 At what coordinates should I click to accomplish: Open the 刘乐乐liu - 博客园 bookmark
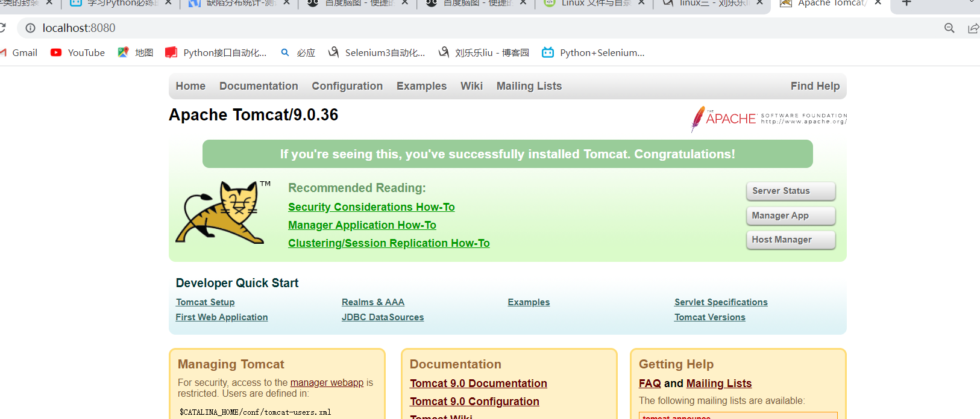tap(483, 53)
